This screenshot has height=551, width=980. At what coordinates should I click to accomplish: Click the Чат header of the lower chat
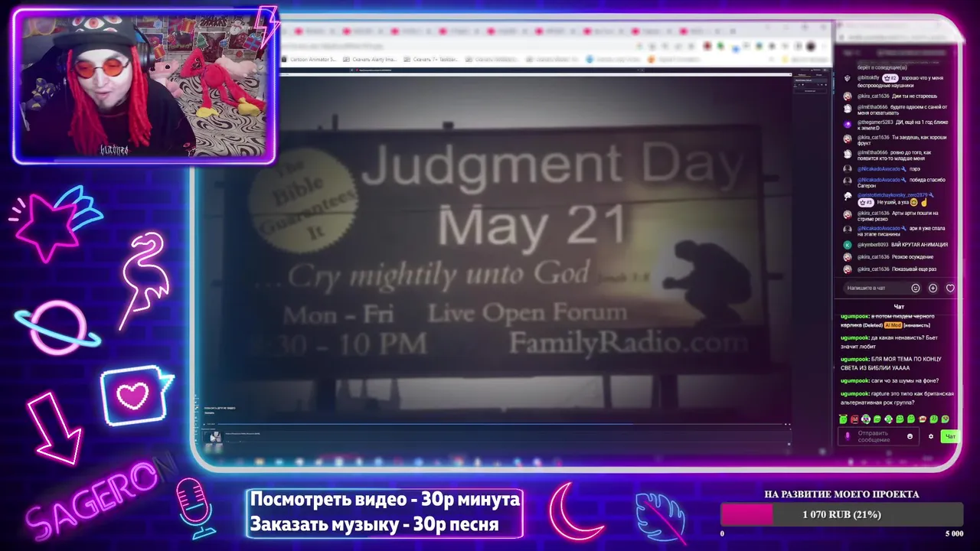(x=899, y=307)
